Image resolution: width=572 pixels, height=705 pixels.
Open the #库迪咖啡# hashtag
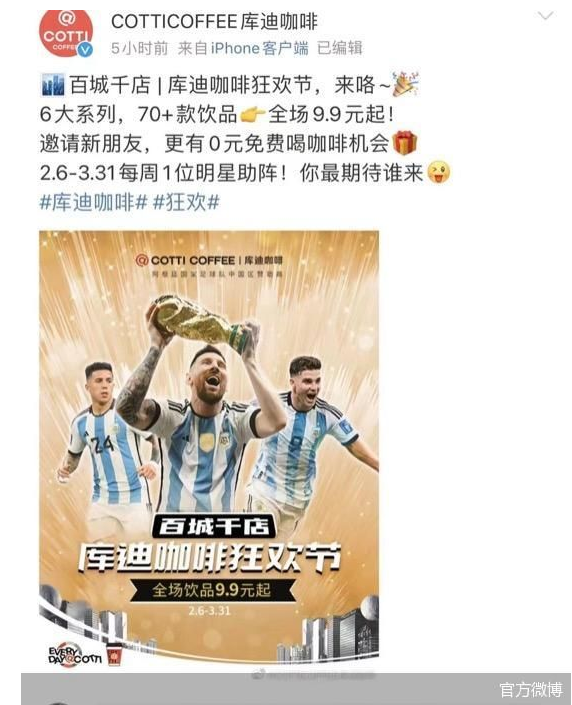click(x=94, y=203)
